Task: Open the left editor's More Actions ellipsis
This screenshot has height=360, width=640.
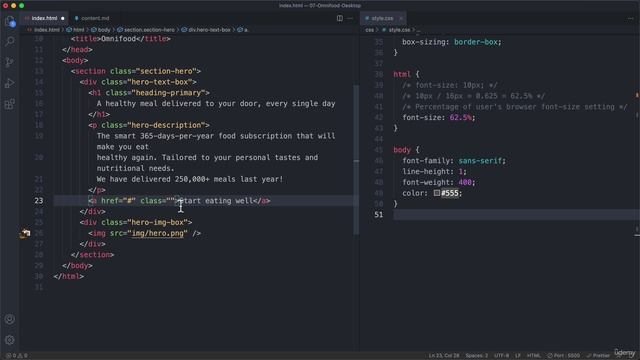Action: tap(350, 18)
